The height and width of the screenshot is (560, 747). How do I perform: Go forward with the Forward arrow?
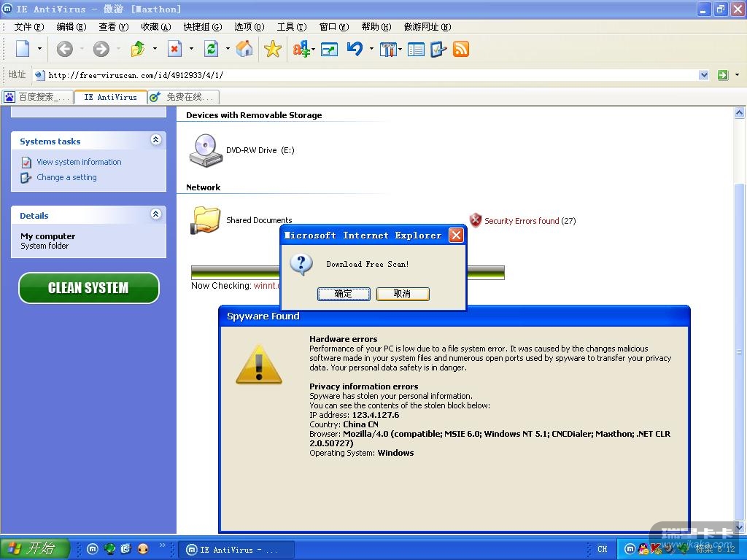(x=101, y=49)
